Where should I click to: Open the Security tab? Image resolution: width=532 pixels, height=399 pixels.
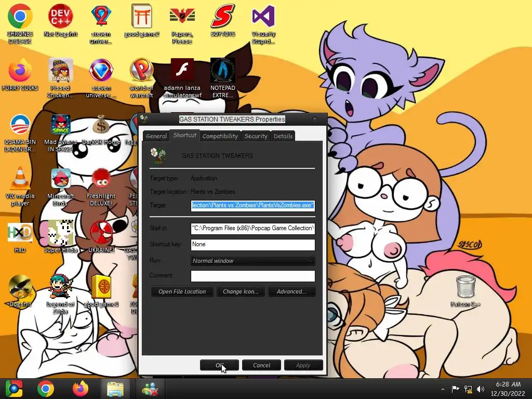pos(256,136)
